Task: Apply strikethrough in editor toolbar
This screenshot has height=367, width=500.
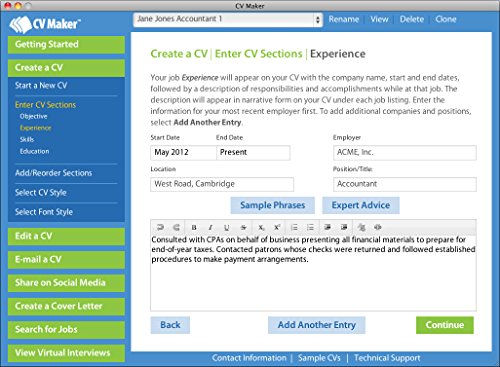Action: point(244,228)
